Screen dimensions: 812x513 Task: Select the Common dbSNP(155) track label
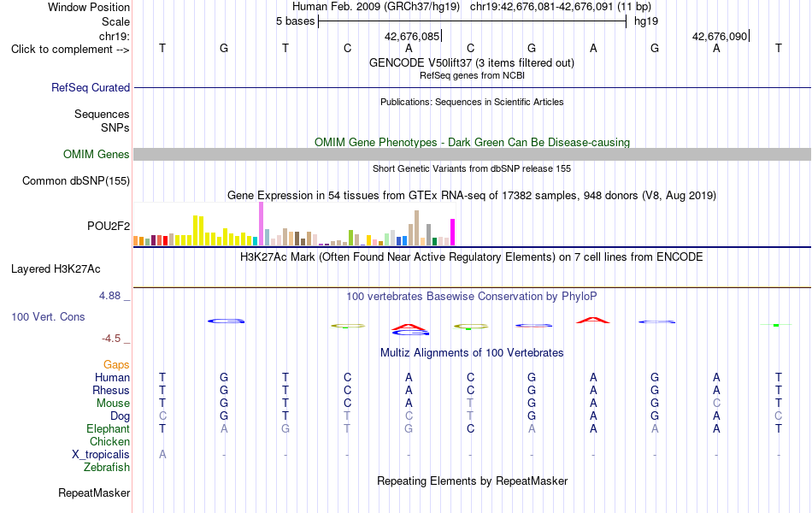point(75,181)
